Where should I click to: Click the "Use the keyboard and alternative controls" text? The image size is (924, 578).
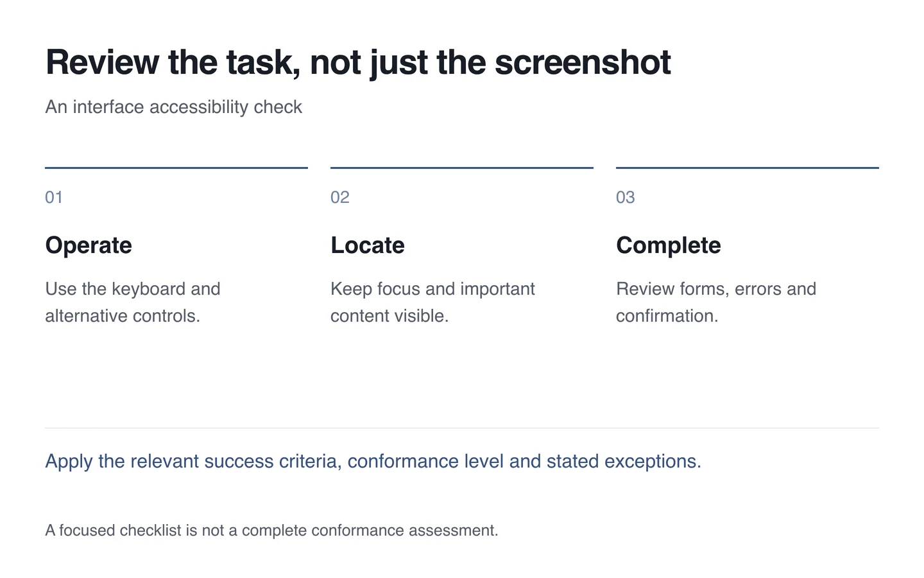click(133, 302)
